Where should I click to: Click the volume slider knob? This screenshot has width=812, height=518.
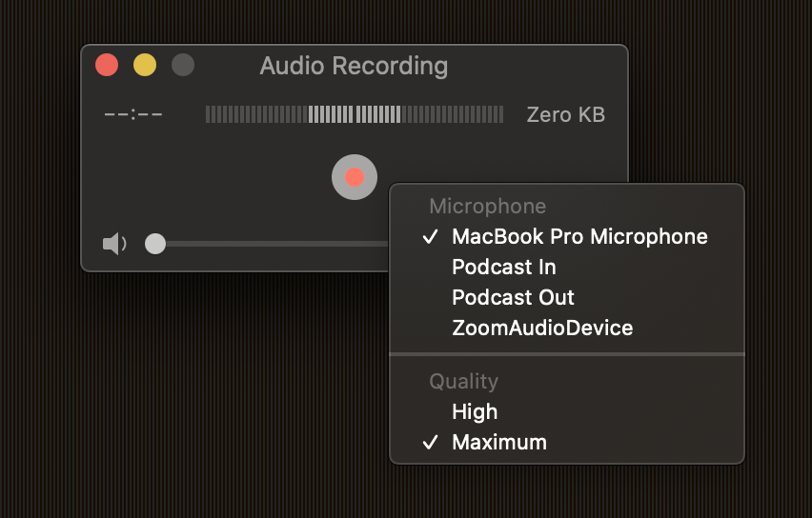tap(154, 245)
